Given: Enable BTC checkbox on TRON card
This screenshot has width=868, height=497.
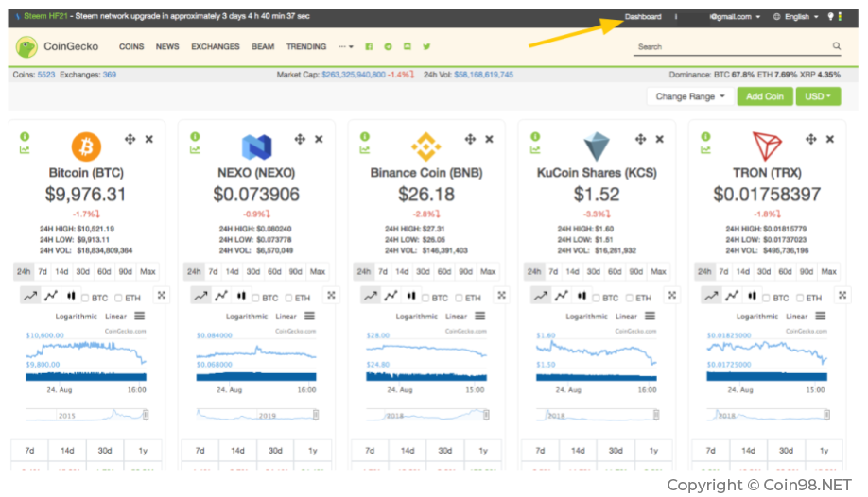Looking at the screenshot, I should [x=767, y=299].
